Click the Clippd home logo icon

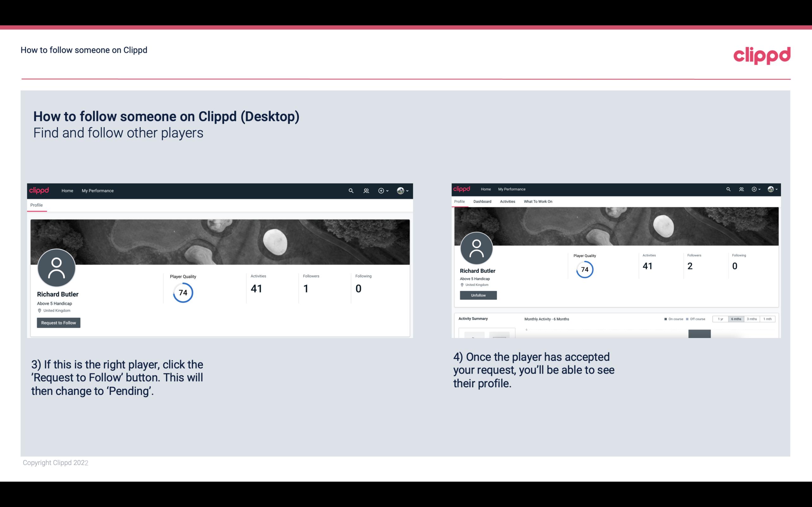pos(39,190)
